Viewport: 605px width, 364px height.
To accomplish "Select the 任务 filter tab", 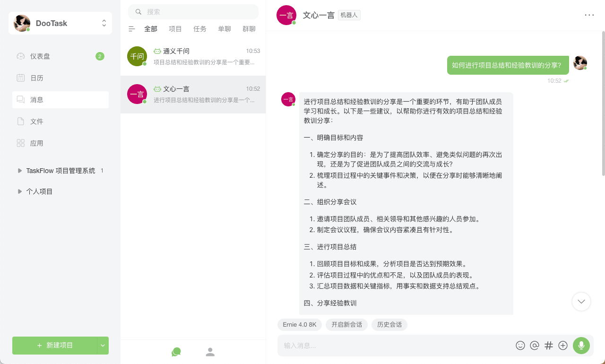I will (x=200, y=29).
